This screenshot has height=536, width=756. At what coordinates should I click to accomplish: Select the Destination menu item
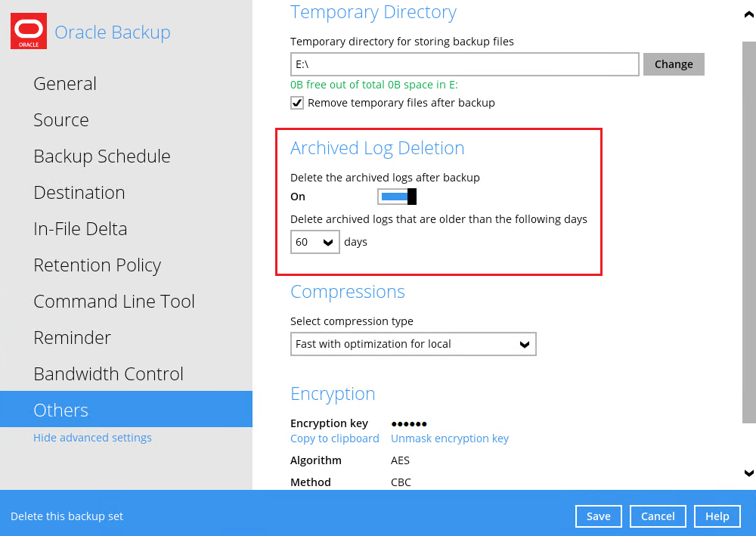[79, 193]
